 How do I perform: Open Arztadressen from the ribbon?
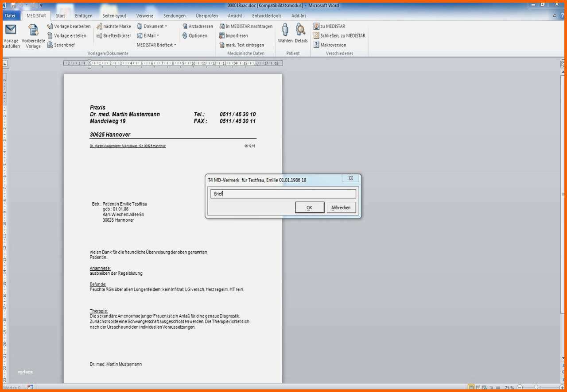pyautogui.click(x=185, y=27)
